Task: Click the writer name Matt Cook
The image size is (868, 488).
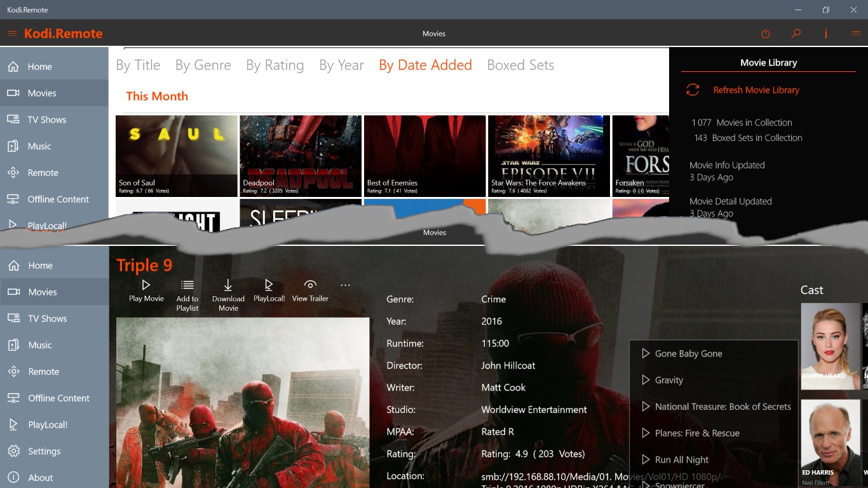Action: click(503, 388)
